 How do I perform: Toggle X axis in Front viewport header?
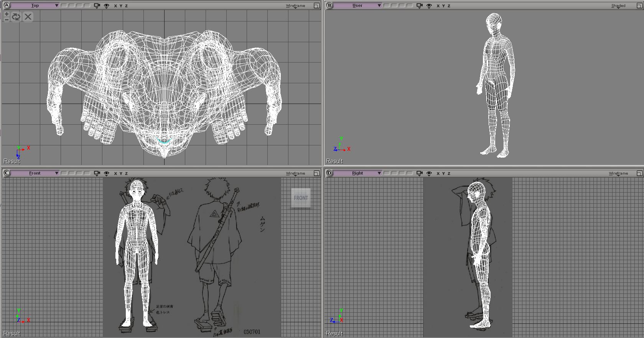(x=115, y=174)
